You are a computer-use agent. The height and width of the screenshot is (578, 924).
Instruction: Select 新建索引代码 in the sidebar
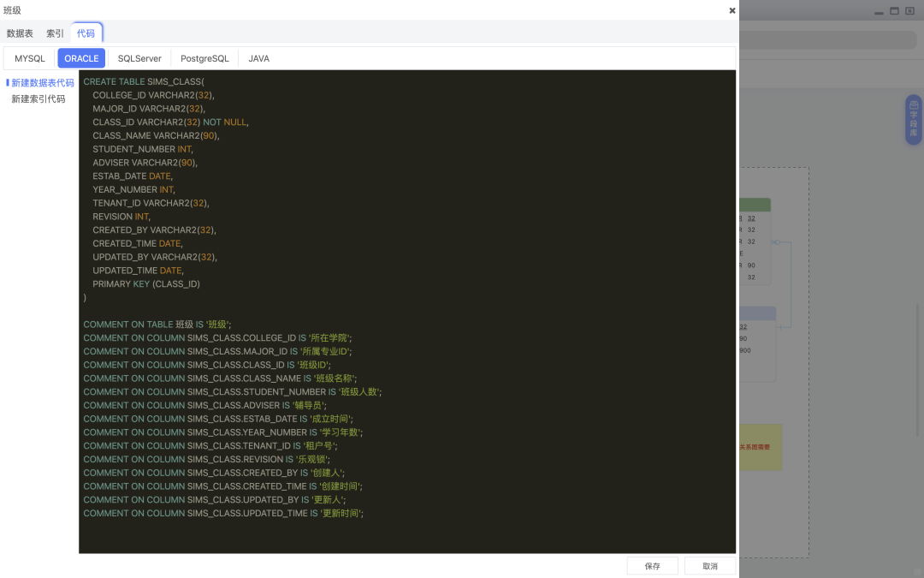38,98
